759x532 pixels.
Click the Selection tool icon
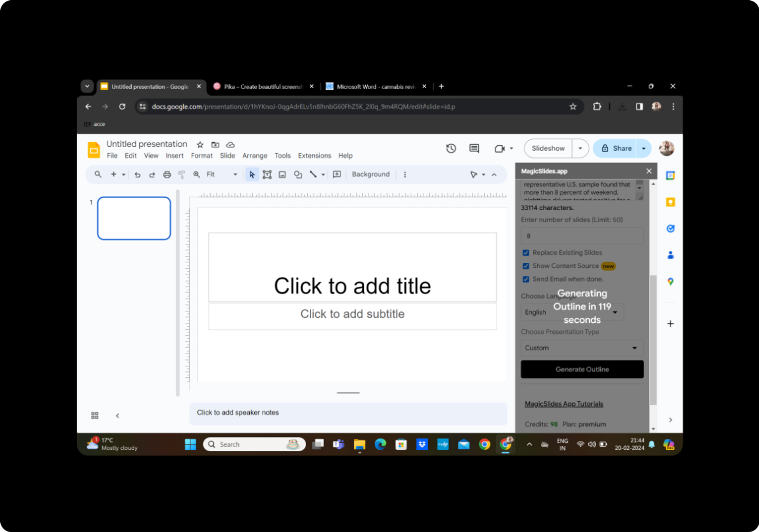pos(252,174)
